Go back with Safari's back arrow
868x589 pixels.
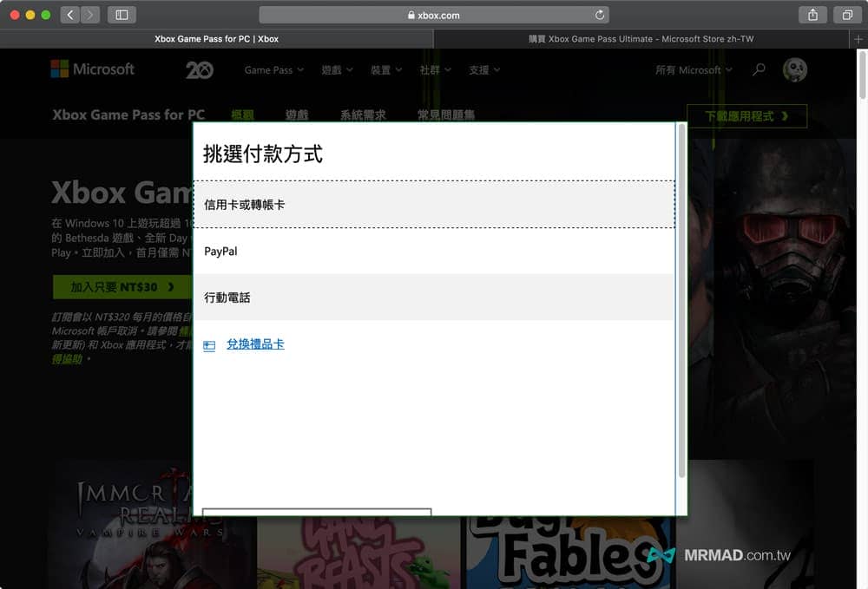tap(69, 15)
